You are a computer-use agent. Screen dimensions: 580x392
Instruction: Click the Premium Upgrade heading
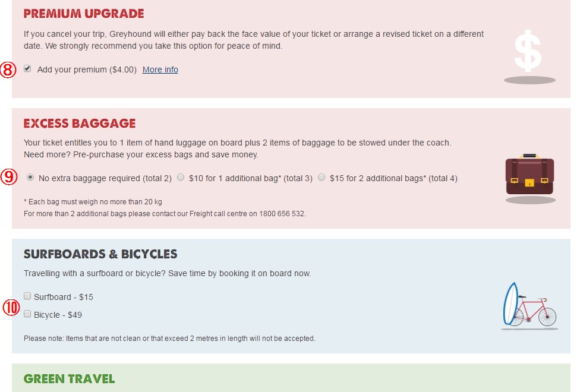pyautogui.click(x=84, y=14)
